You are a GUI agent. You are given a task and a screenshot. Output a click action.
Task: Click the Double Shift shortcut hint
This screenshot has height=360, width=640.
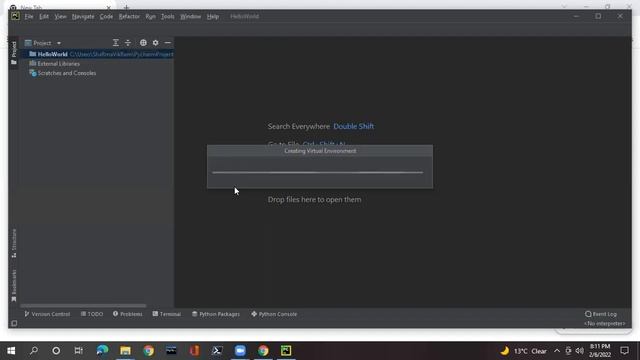pos(353,127)
